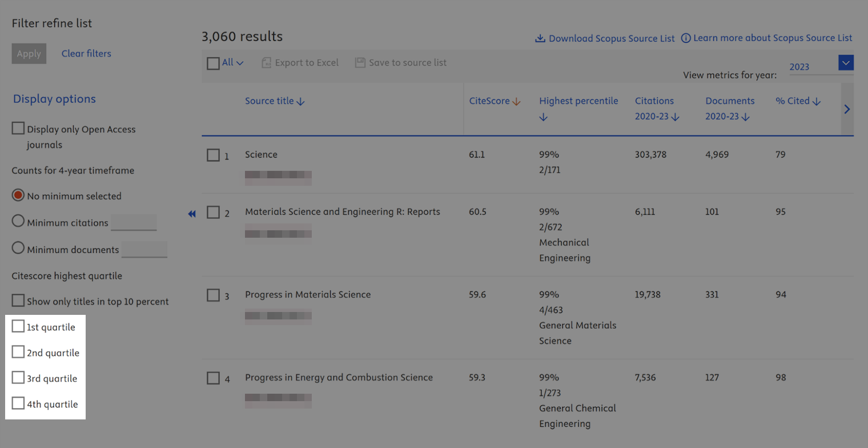Click the Minimum documents input field
This screenshot has width=868, height=448.
click(x=144, y=249)
